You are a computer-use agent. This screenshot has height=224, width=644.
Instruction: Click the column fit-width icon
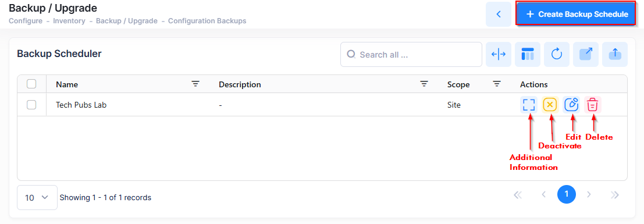(x=499, y=54)
